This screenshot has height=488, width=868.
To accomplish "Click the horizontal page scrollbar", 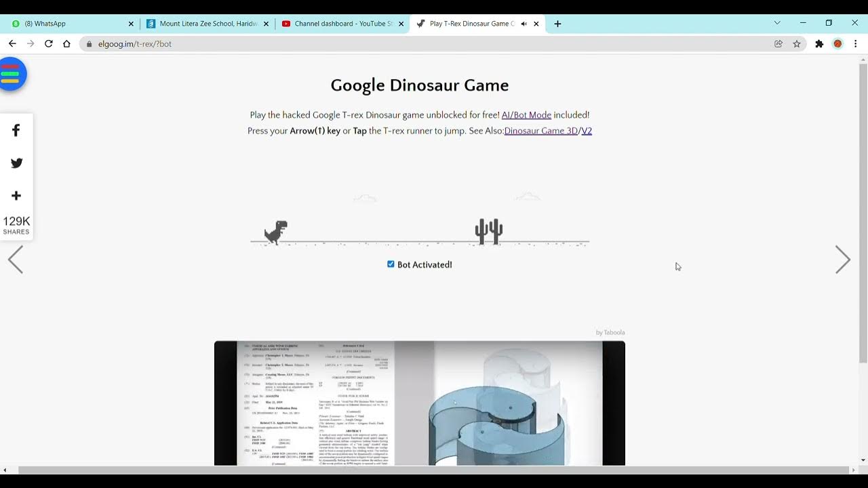I will [434, 470].
